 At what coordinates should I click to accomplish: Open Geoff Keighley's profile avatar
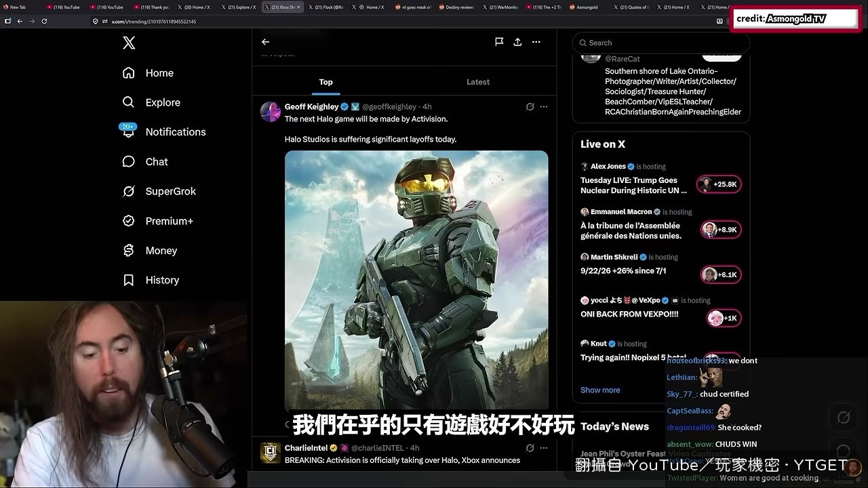(x=271, y=112)
